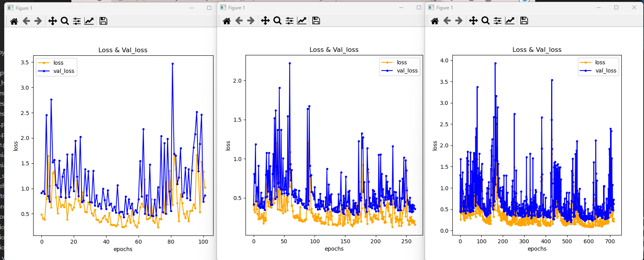Select Zoom magnifier in right figure window
Viewport: 644px width, 260px height.
coord(486,21)
